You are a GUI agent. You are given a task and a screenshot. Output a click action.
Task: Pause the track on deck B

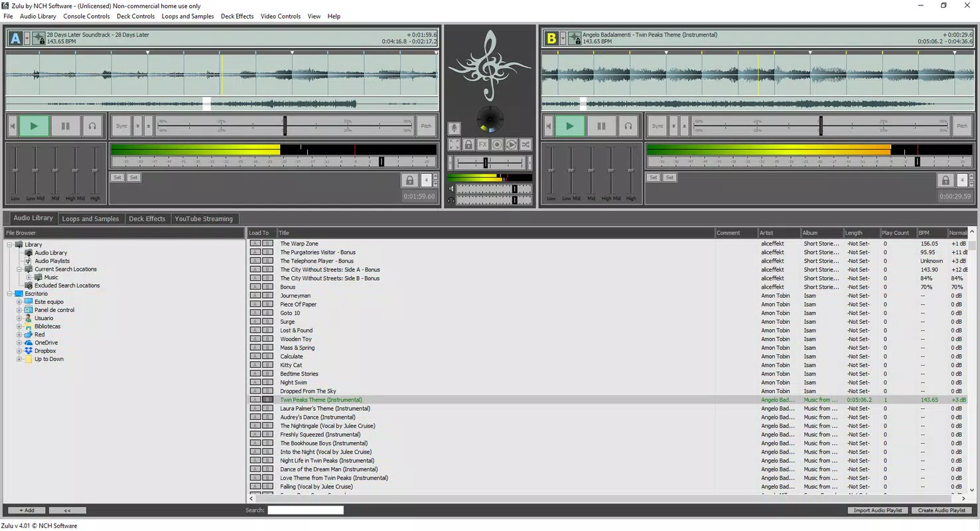[601, 125]
